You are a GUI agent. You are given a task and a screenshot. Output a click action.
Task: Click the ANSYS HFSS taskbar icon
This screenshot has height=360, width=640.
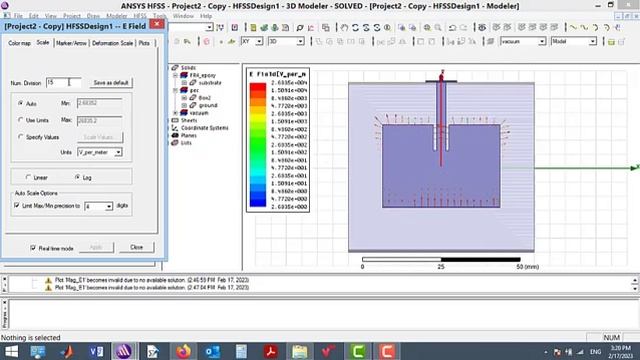(124, 351)
